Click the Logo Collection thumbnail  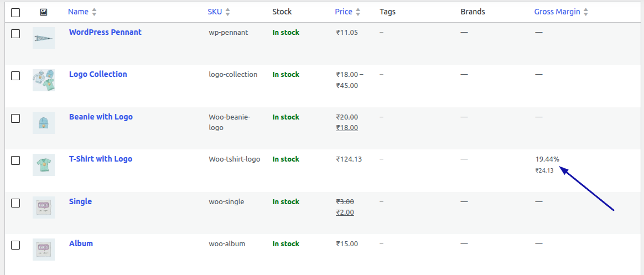coord(44,80)
